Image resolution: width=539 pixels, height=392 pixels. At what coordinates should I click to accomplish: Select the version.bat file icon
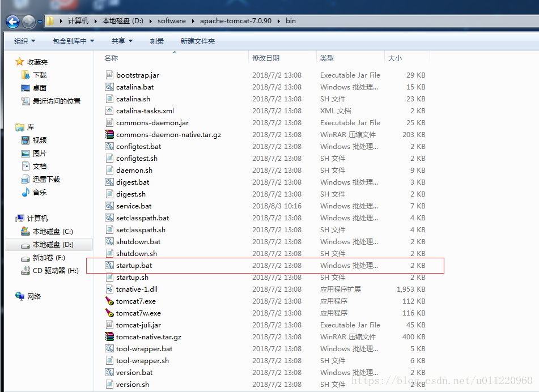click(109, 372)
